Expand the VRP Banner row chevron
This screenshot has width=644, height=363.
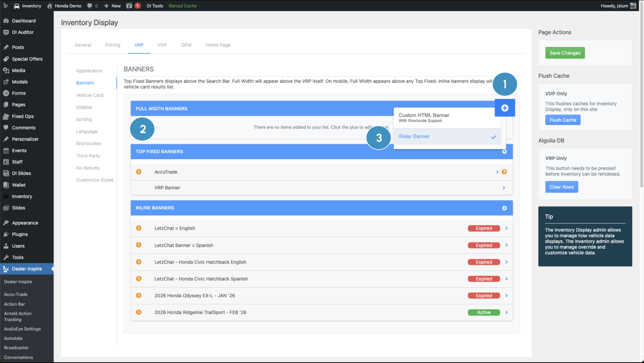[x=504, y=188]
